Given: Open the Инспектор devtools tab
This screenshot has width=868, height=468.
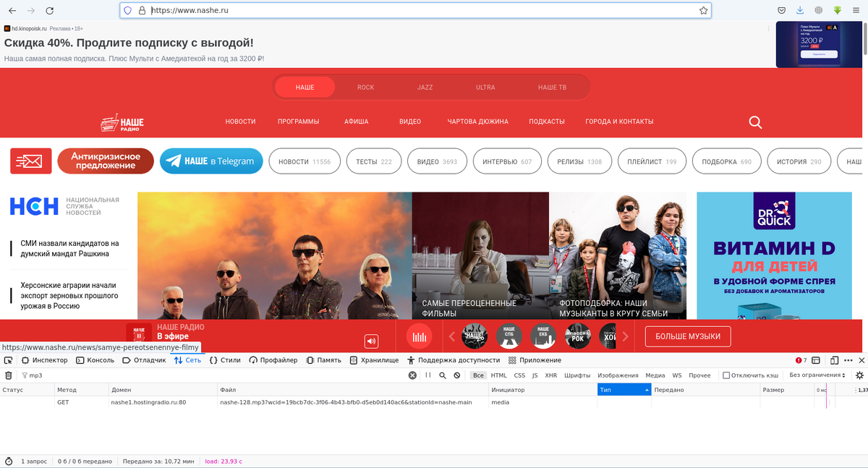Looking at the screenshot, I should coord(44,359).
